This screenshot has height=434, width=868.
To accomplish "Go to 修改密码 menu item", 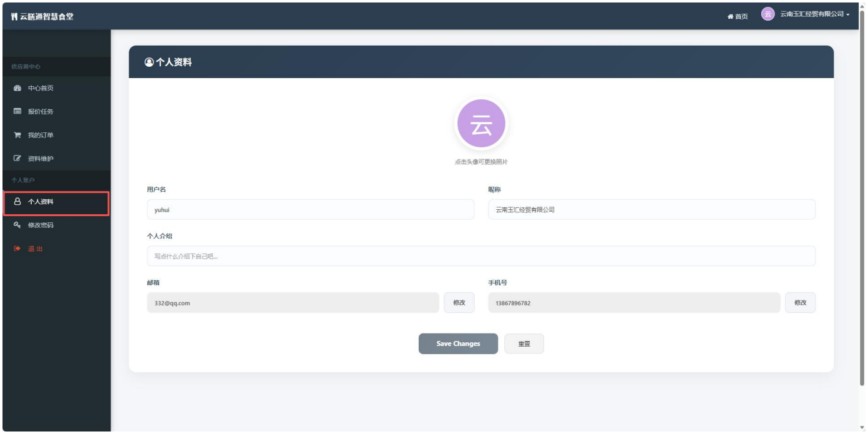I will pyautogui.click(x=41, y=225).
